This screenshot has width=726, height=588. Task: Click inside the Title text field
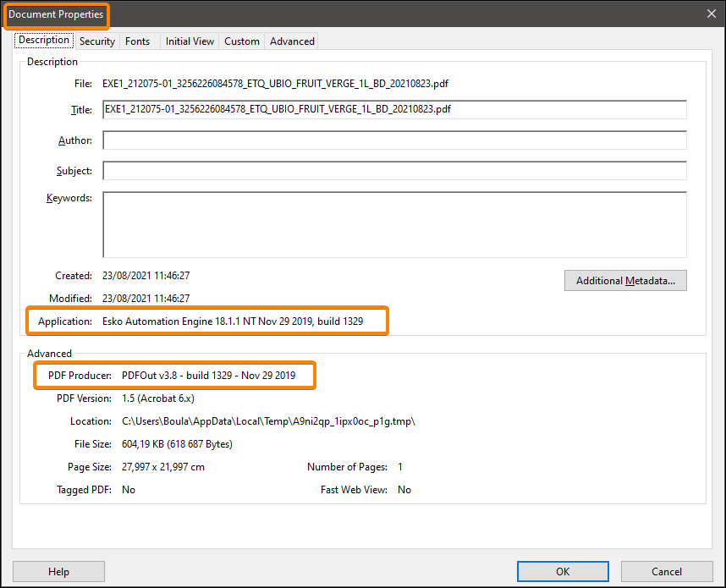click(x=393, y=109)
